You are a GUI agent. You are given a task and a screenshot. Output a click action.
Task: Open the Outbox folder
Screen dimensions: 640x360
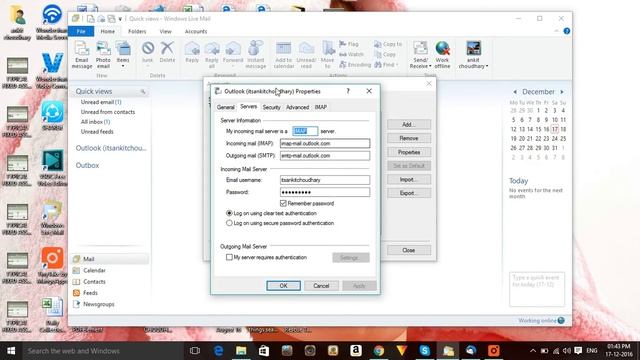pyautogui.click(x=87, y=165)
